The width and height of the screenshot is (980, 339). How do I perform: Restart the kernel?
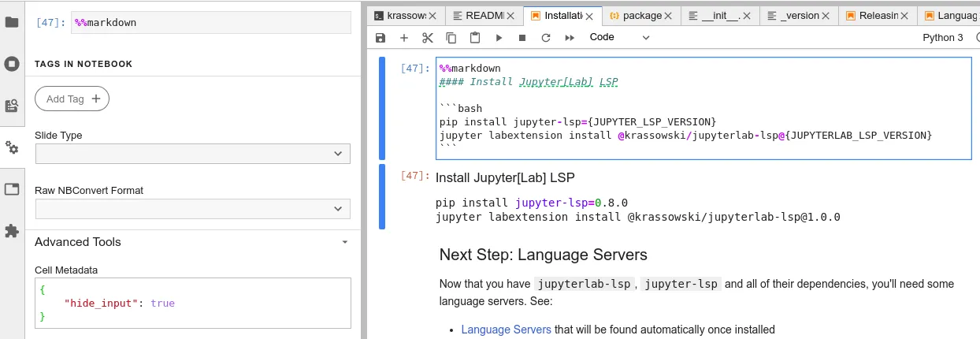click(546, 37)
